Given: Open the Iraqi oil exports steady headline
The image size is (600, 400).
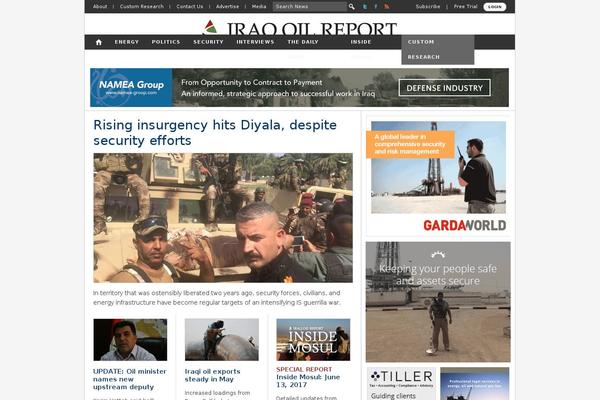Looking at the screenshot, I should pos(213,375).
